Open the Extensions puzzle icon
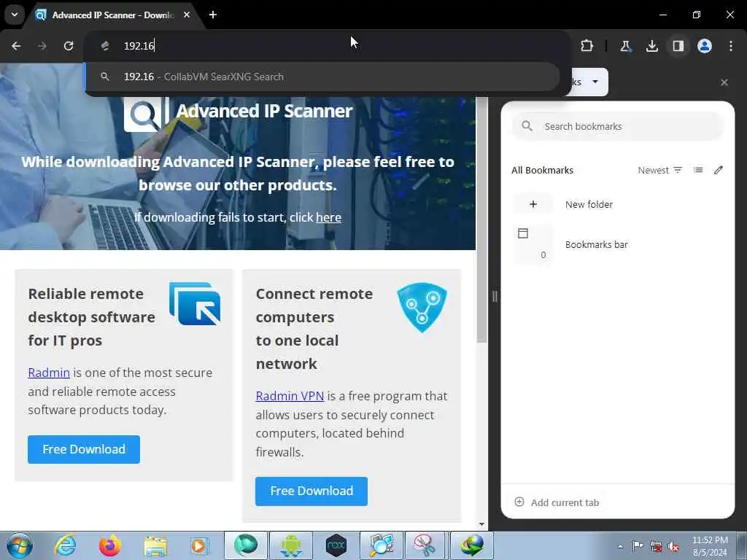This screenshot has width=747, height=560. 587,46
